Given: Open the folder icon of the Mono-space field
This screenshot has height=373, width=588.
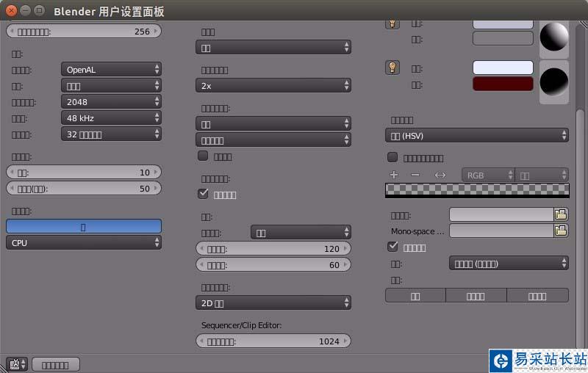Looking at the screenshot, I should click(561, 231).
